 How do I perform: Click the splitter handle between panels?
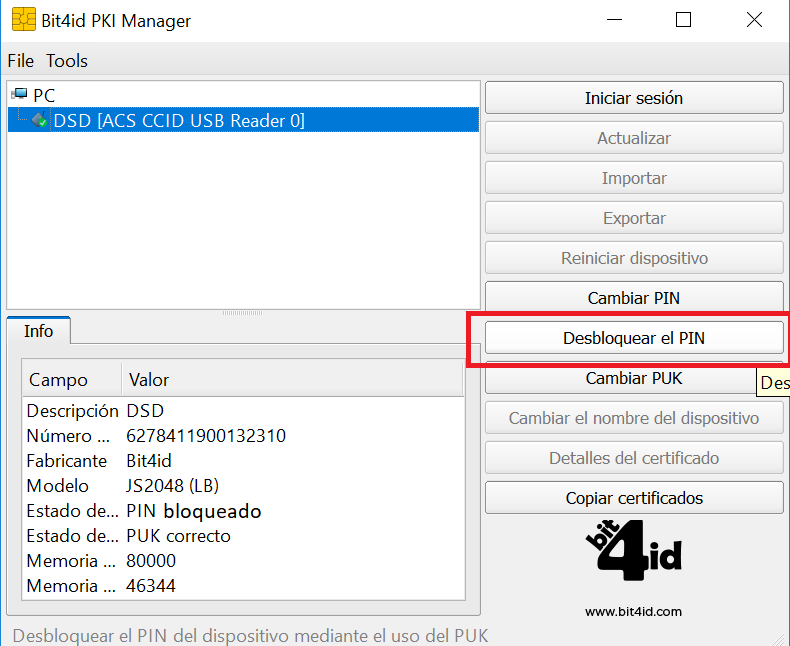coord(242,313)
